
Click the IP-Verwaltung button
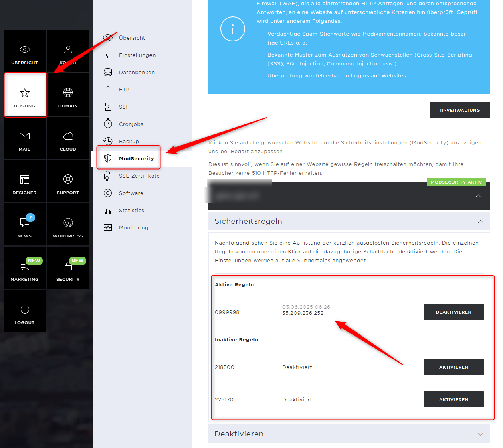tap(460, 110)
